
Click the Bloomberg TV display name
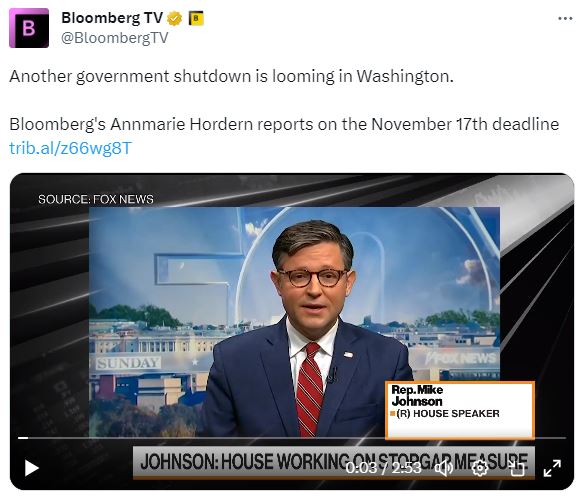point(112,18)
